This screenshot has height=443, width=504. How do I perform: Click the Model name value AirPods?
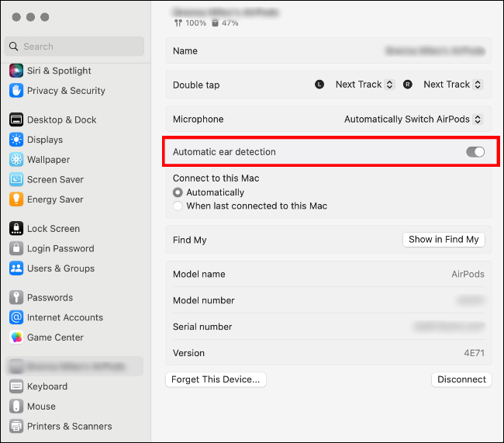468,274
